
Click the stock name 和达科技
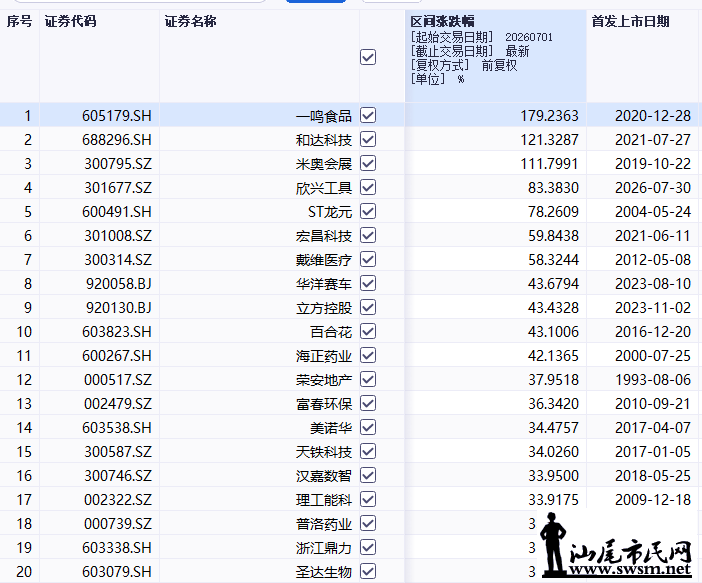click(x=324, y=140)
